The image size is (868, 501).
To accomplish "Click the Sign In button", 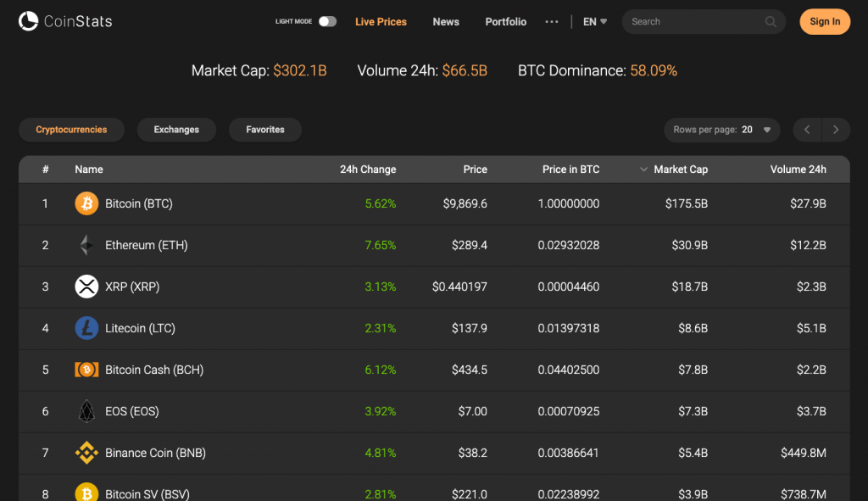I will click(824, 21).
